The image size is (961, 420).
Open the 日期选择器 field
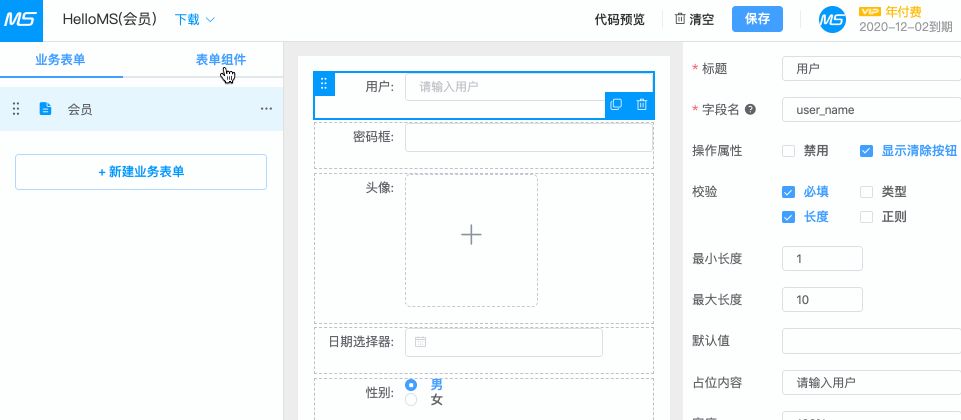tap(504, 342)
